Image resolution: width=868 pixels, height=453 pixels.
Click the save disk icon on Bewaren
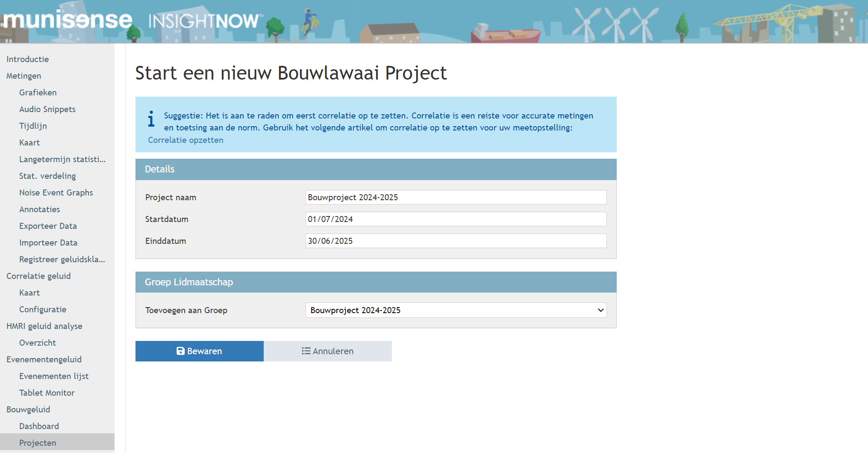[180, 351]
